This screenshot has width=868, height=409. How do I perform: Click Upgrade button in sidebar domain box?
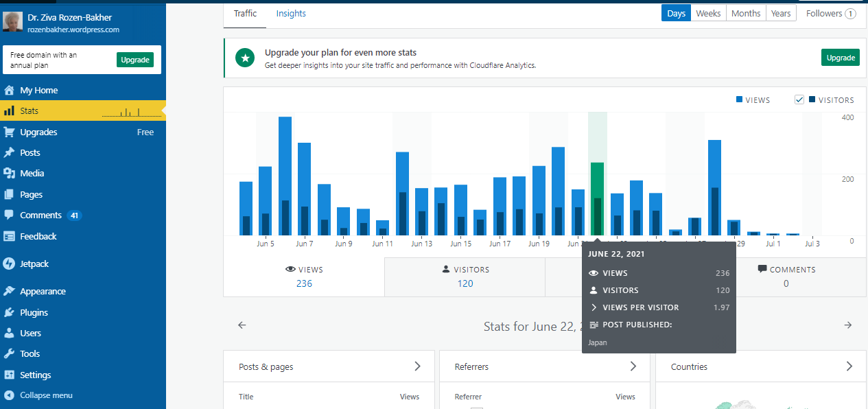(x=135, y=60)
